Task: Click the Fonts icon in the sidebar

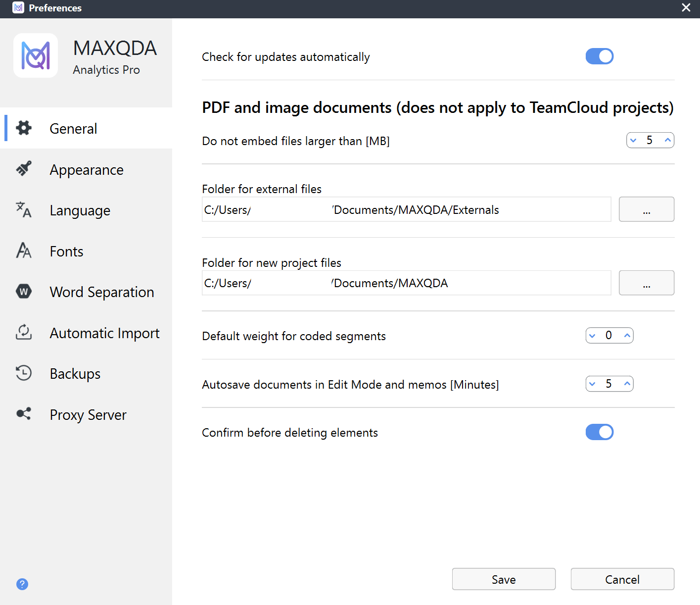Action: [x=23, y=251]
